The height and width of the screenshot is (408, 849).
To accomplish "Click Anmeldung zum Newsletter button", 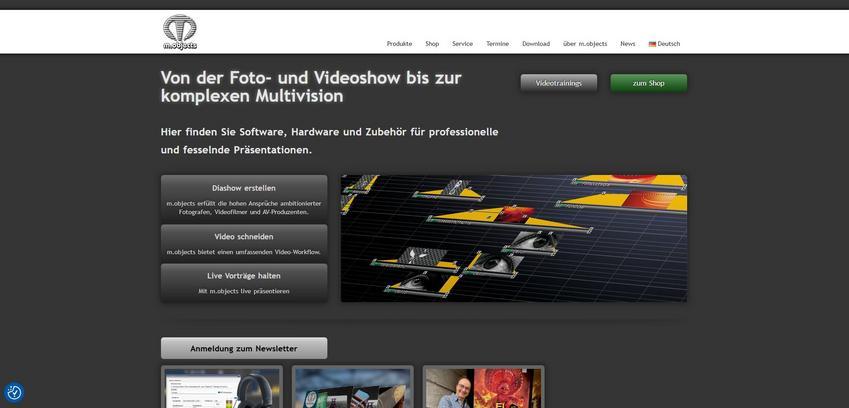I will click(244, 348).
